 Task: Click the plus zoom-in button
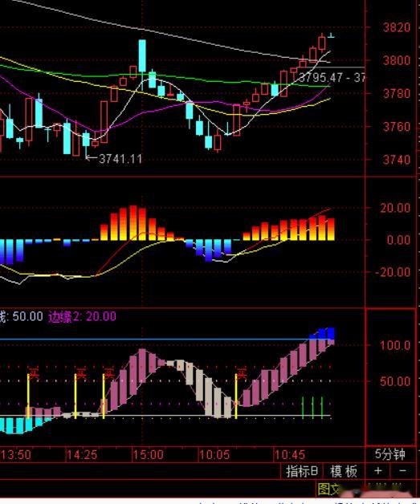pos(378,471)
